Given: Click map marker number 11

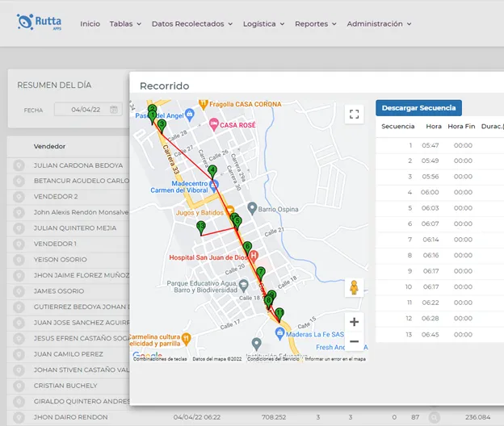Looking at the screenshot, I should 279,315.
